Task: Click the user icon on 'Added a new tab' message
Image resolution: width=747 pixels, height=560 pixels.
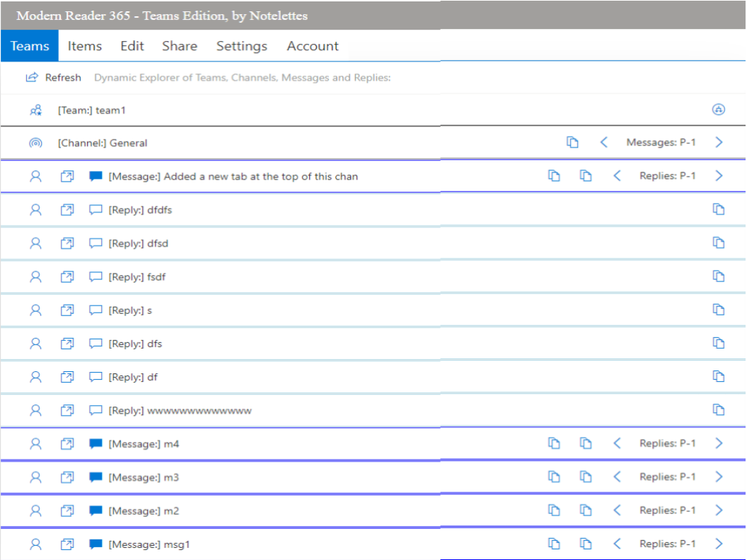Action: 36,176
